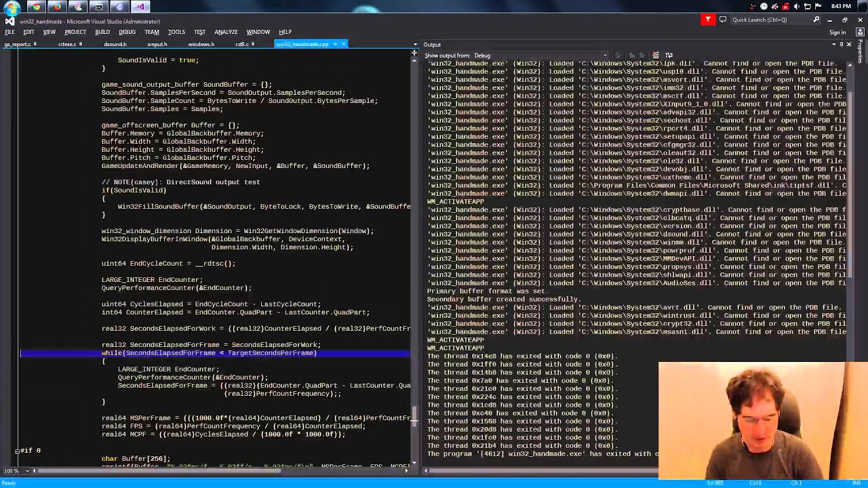The width and height of the screenshot is (868, 488).
Task: Switch to the windows.h tab
Action: 201,45
